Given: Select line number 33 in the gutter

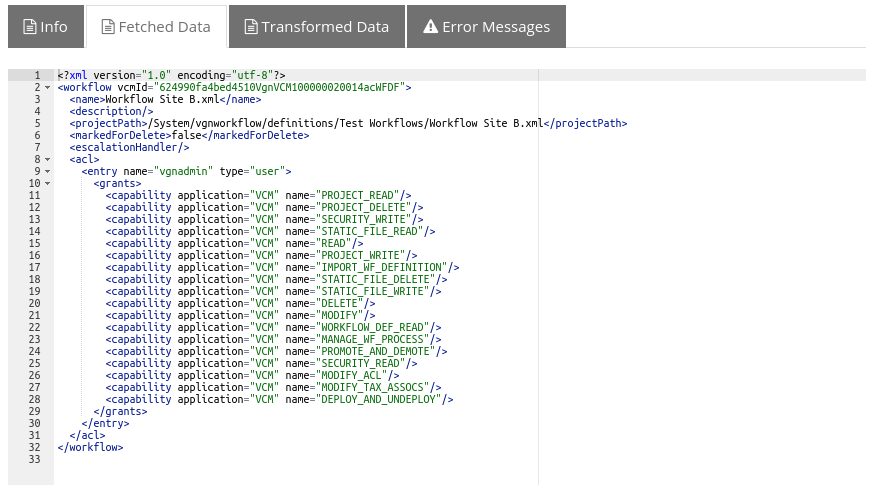Looking at the screenshot, I should click(x=34, y=459).
